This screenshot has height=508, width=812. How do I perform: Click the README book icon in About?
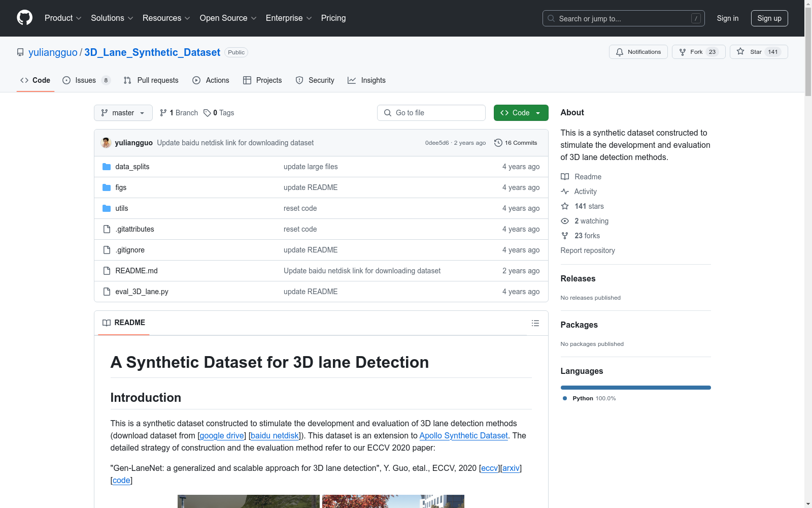click(x=565, y=177)
